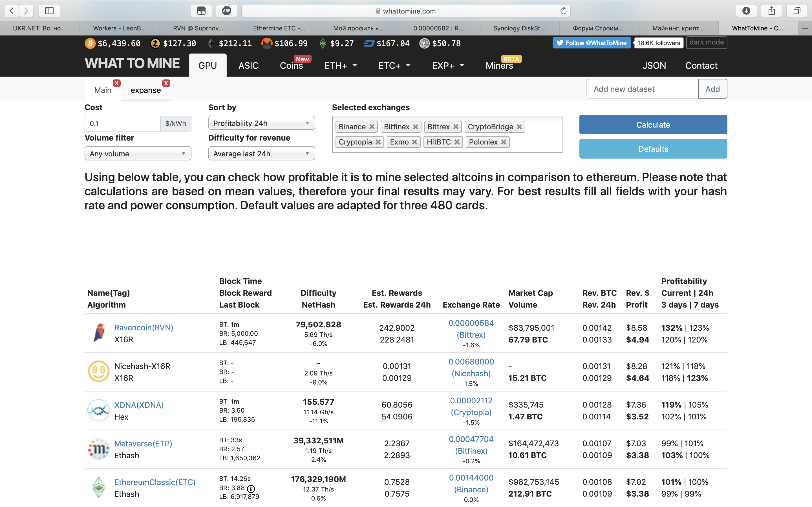Click the Monero coin icon
812x507 pixels.
tap(267, 44)
